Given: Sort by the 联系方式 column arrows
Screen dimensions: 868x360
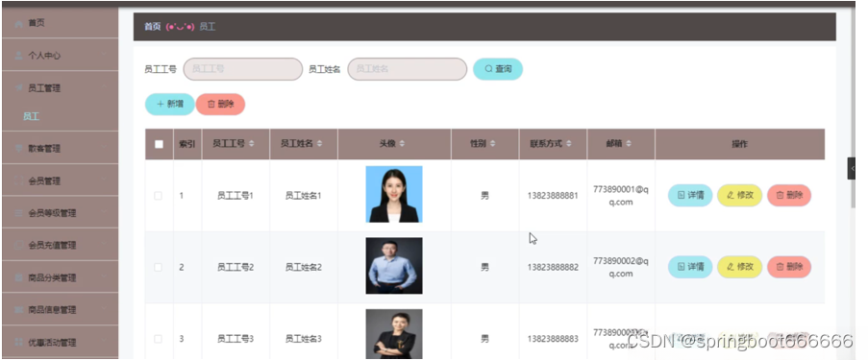Looking at the screenshot, I should pos(569,144).
